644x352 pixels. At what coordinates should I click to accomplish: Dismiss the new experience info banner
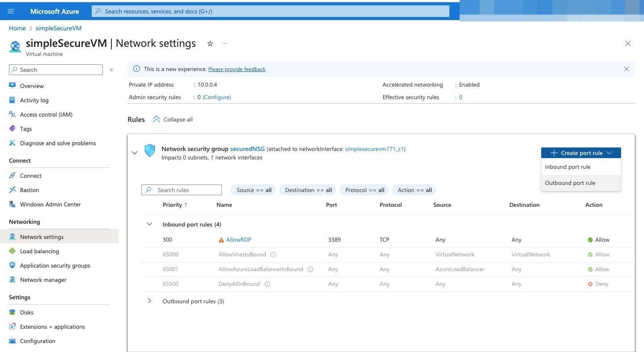(x=627, y=69)
